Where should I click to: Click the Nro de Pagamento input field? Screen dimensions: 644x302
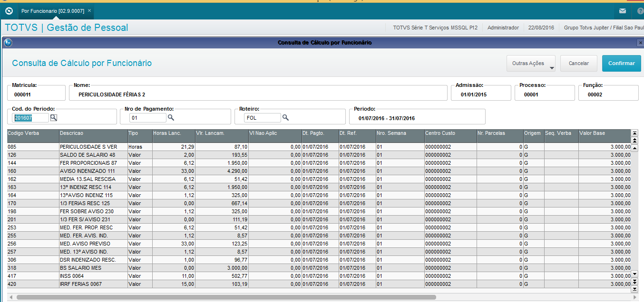tap(148, 117)
